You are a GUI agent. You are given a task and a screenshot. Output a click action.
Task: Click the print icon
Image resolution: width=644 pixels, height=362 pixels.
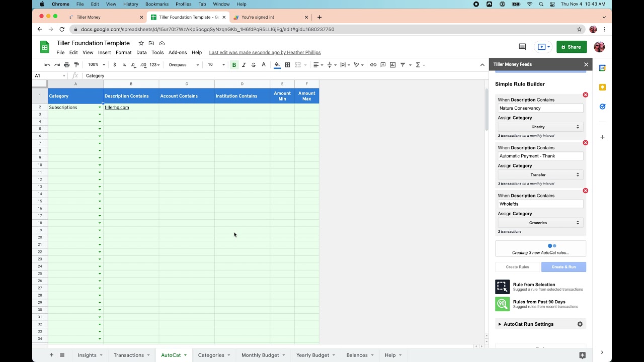(66, 65)
